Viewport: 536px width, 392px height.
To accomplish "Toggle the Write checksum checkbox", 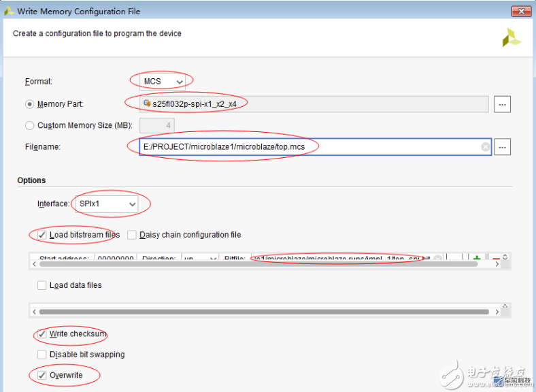I will 43,334.
